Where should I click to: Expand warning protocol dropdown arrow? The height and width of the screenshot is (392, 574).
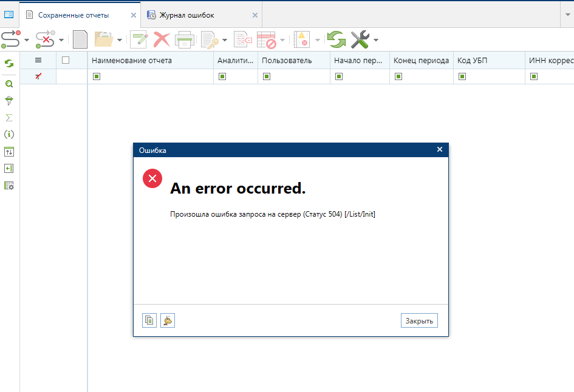[318, 40]
